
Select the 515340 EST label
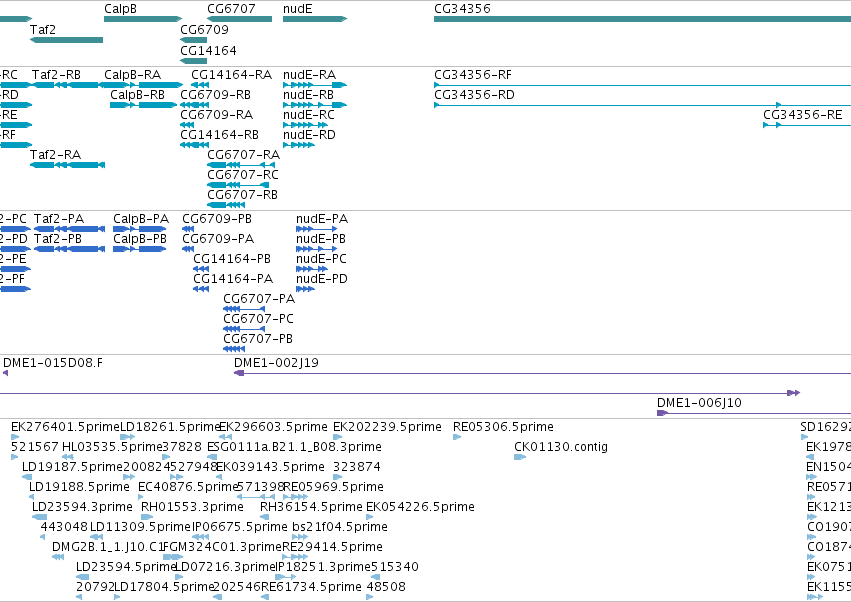click(x=395, y=567)
